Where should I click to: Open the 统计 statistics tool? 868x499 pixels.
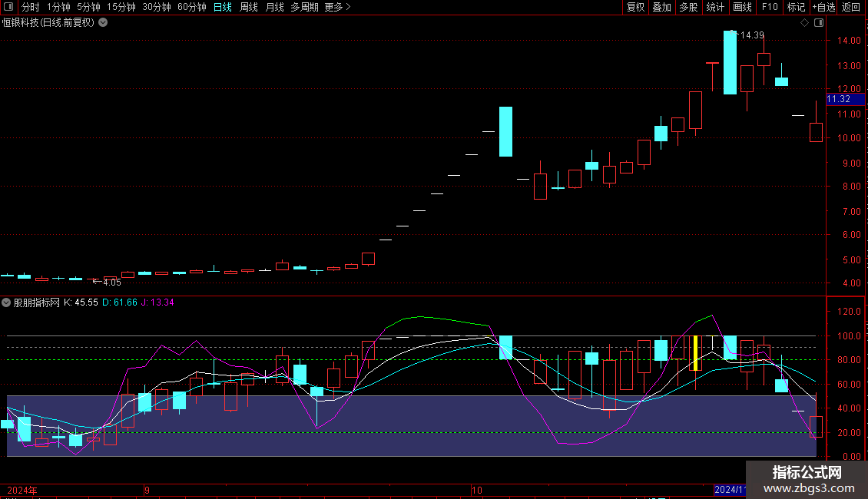pos(714,7)
